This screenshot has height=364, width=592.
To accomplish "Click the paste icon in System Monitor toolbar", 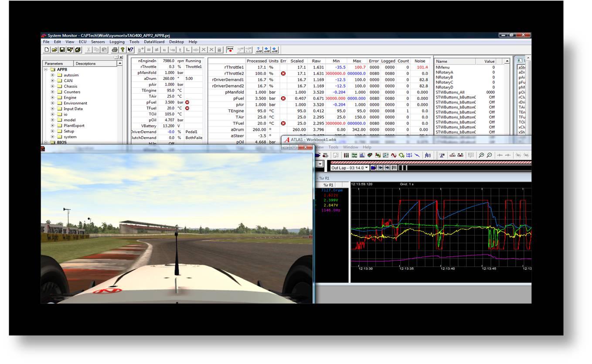I will point(104,50).
